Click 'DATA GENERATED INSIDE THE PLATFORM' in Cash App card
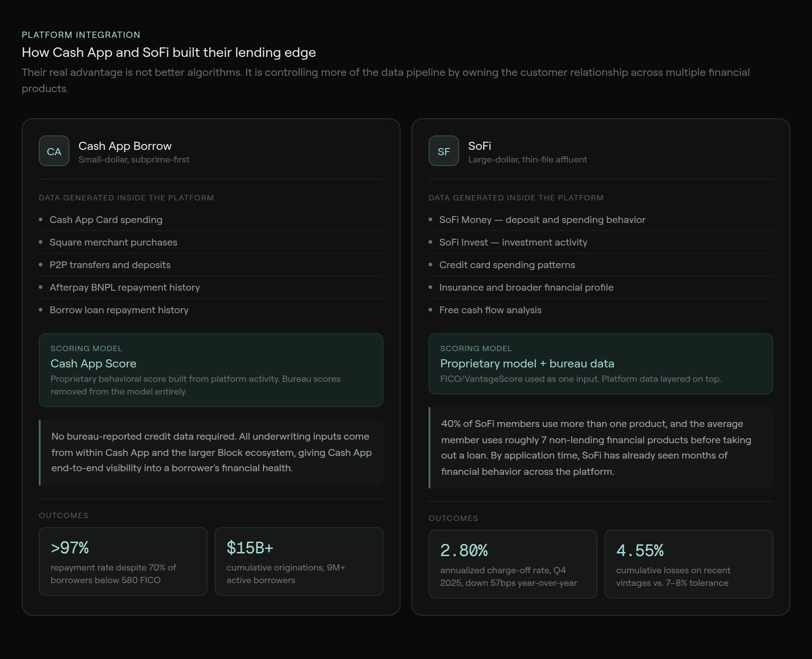The image size is (812, 659). [126, 198]
